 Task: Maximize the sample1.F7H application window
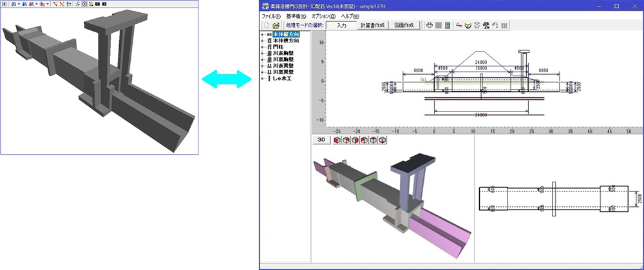click(616, 6)
